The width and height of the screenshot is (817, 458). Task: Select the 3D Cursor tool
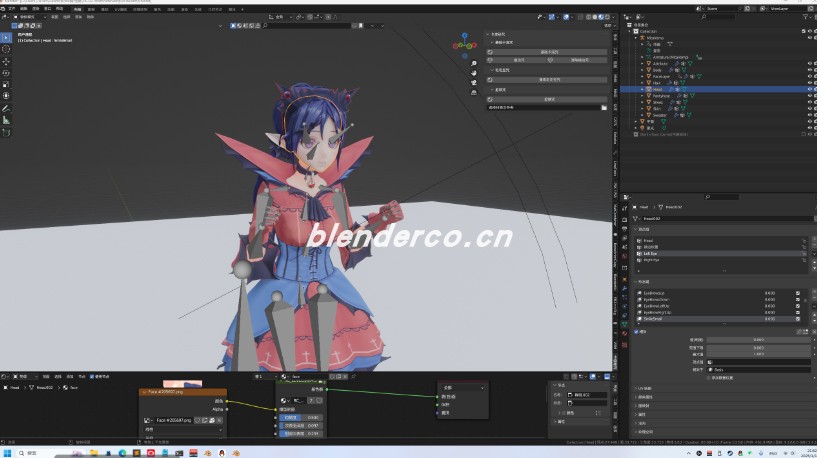click(6, 49)
